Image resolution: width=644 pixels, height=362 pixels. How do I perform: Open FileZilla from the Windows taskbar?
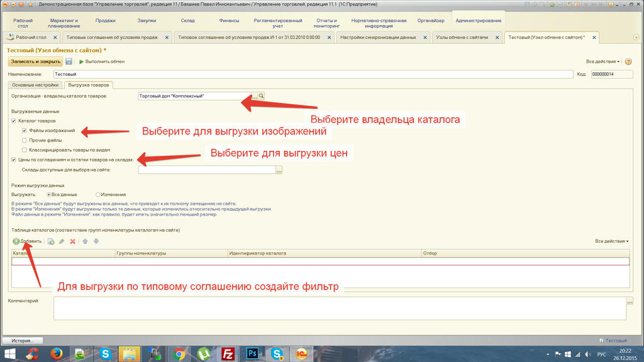click(228, 354)
